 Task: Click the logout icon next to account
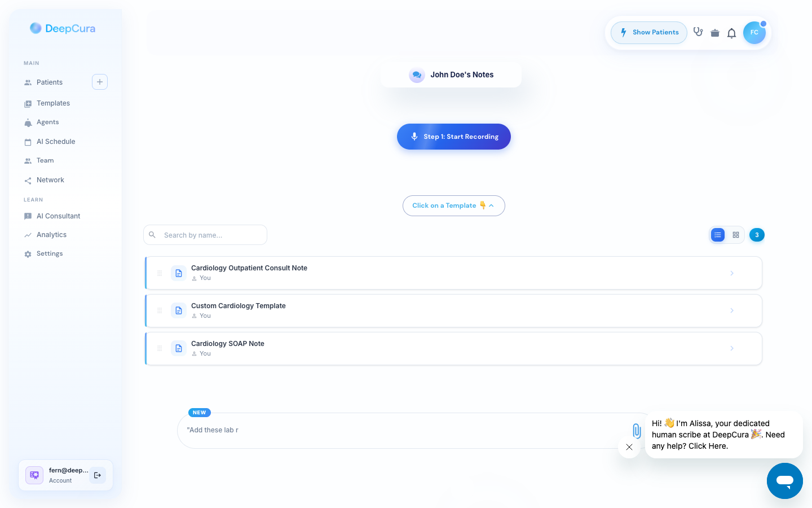point(98,475)
